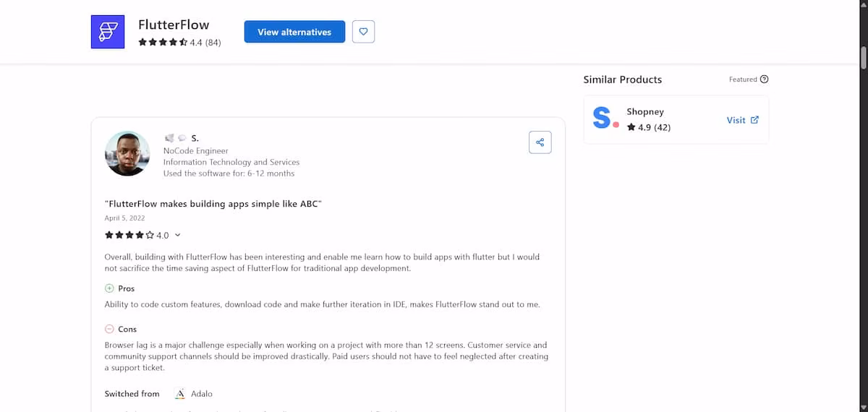Click the external link icon next to Visit
The height and width of the screenshot is (412, 868).
754,120
